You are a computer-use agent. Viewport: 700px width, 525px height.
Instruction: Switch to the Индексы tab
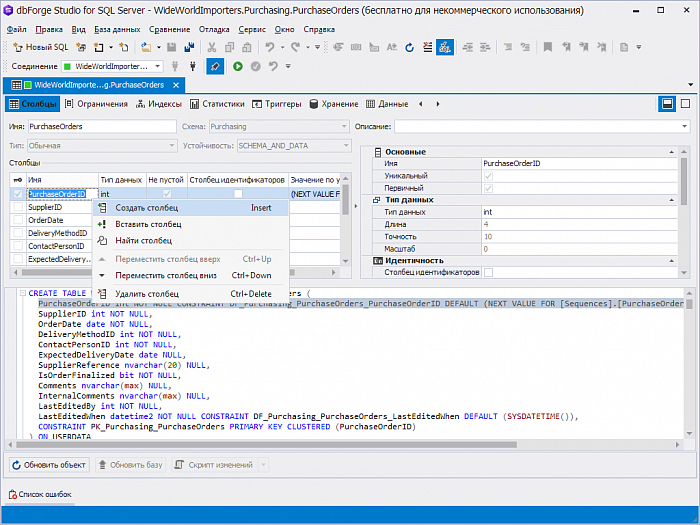[159, 104]
